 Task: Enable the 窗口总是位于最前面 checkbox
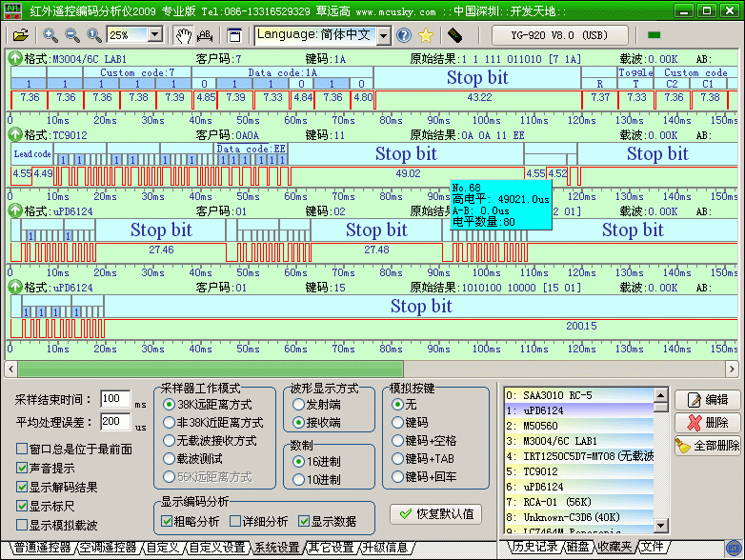(22, 449)
